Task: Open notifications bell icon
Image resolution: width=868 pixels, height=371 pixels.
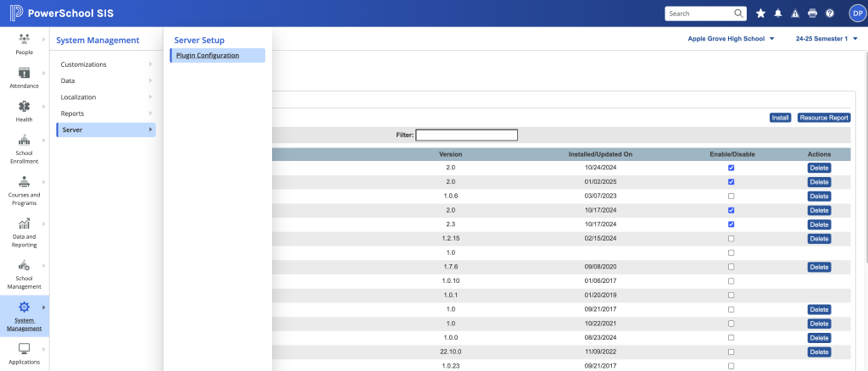Action: (x=778, y=14)
